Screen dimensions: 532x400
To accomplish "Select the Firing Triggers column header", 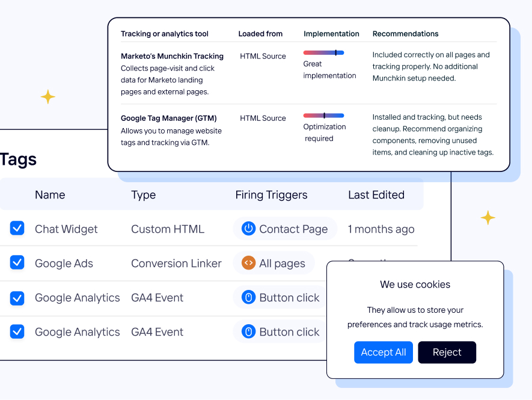I will [271, 194].
